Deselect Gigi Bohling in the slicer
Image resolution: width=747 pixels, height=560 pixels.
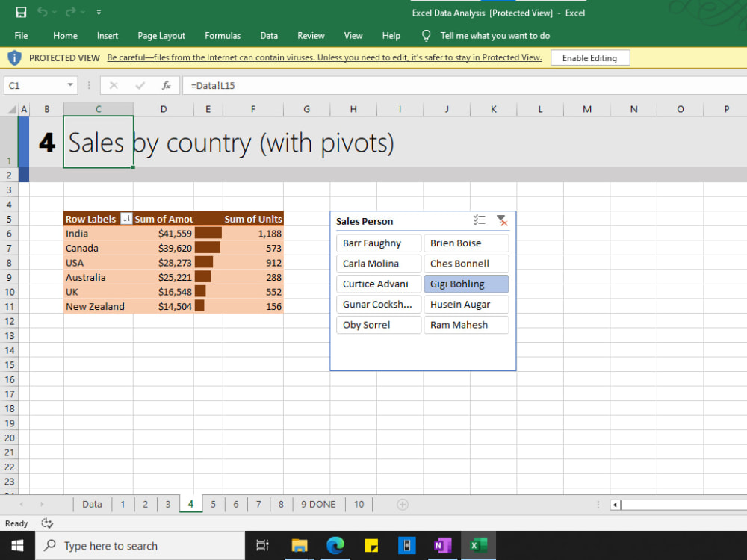click(x=466, y=284)
